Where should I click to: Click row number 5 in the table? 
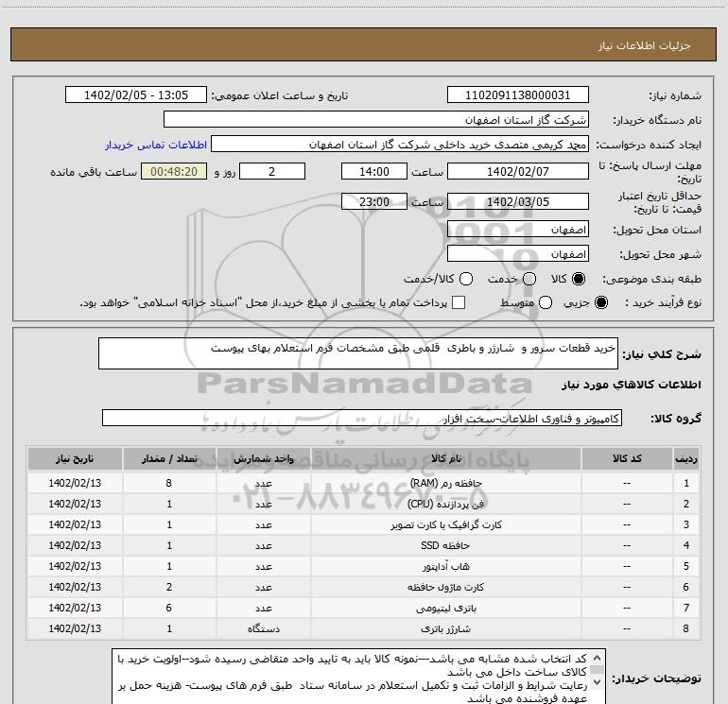[x=686, y=566]
